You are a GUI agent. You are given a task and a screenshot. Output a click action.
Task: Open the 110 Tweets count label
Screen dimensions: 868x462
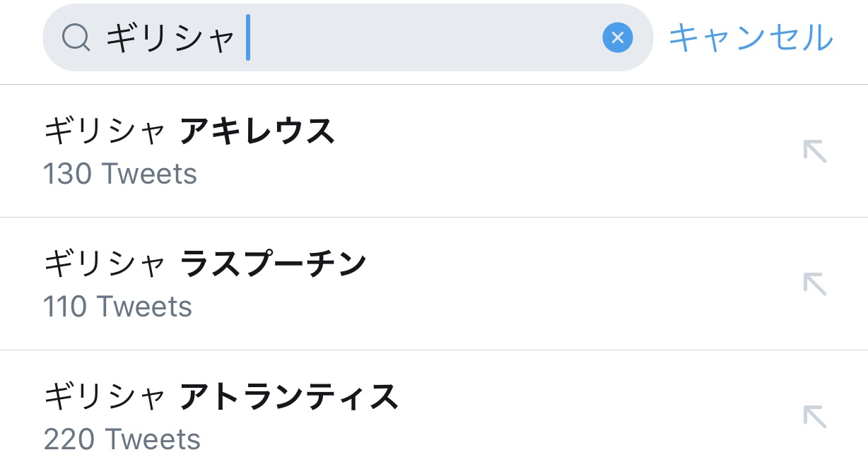117,307
